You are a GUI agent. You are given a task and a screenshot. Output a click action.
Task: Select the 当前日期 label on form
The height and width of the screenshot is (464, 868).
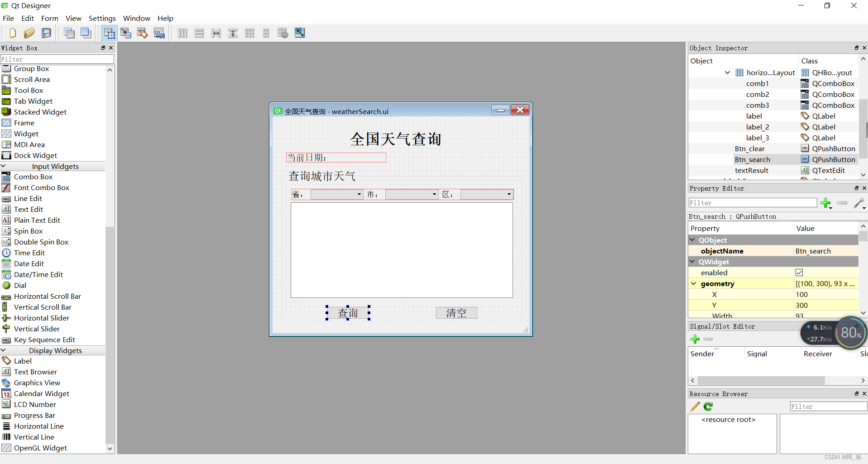[336, 158]
